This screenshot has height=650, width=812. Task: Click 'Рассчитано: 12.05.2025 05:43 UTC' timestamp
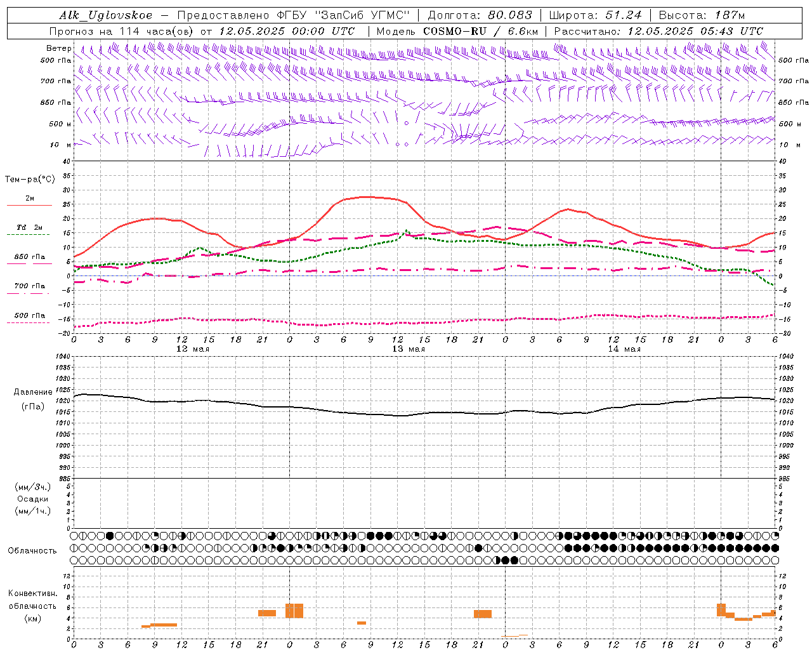658,31
